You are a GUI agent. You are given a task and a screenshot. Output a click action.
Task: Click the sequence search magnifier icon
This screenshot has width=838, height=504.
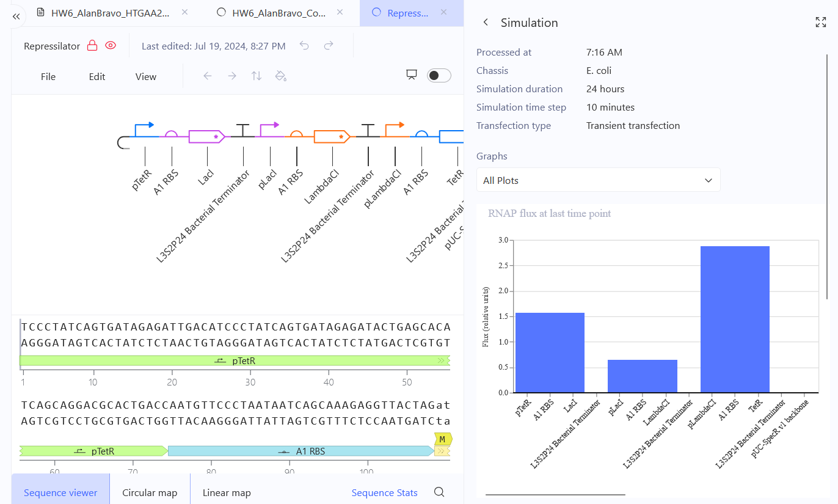(439, 492)
